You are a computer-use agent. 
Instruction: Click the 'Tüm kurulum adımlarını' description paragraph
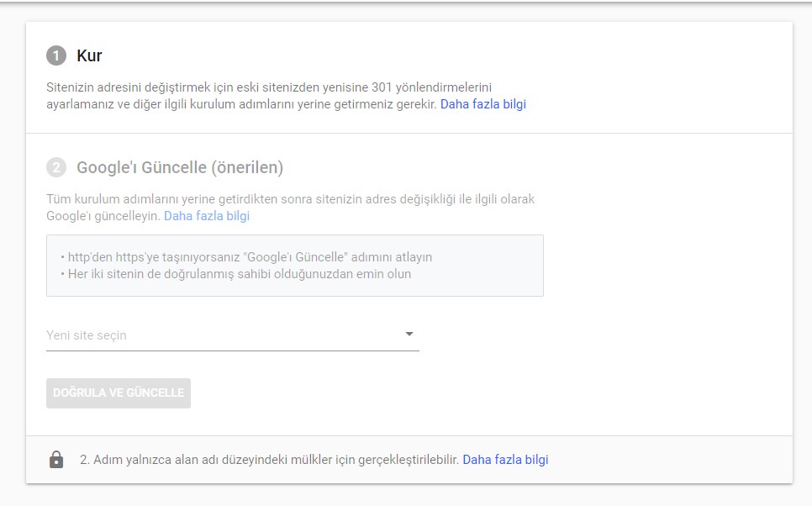pyautogui.click(x=290, y=207)
